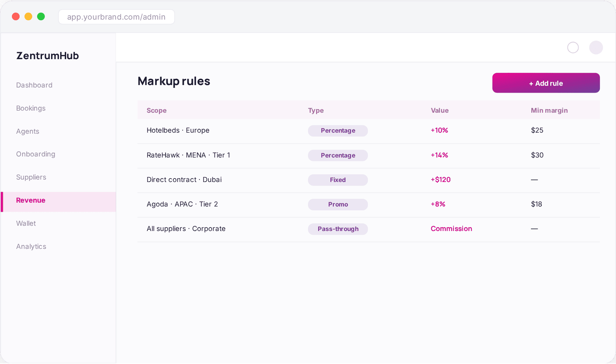This screenshot has width=616, height=364.
Task: Select the RateHawk · MENA · Tier 1 rule
Action: tap(369, 156)
